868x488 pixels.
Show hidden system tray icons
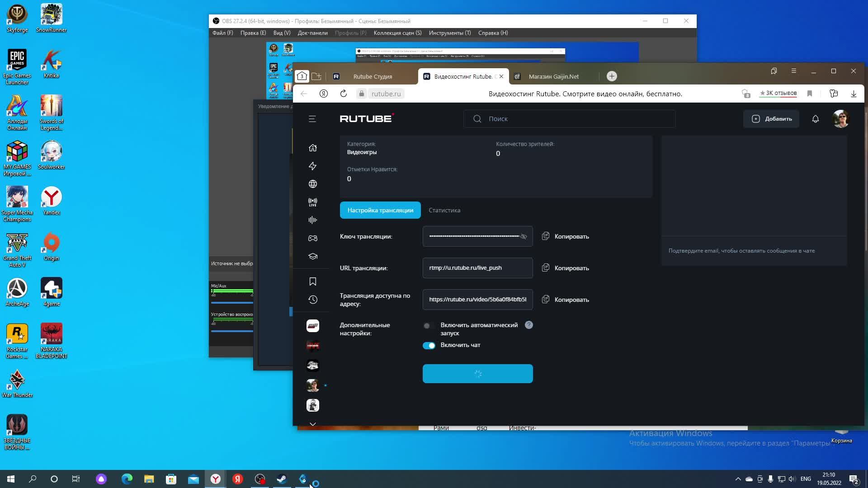(x=738, y=479)
